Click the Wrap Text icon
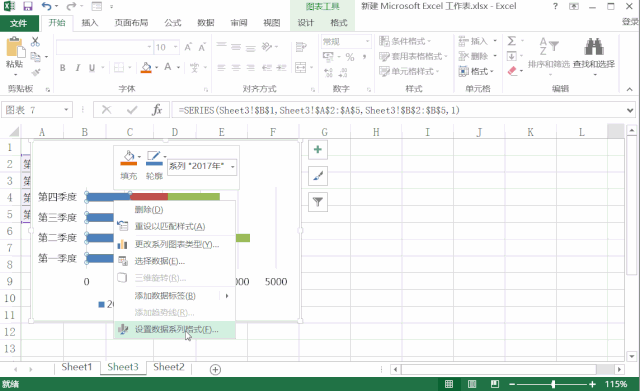640x391 pixels. [301, 47]
